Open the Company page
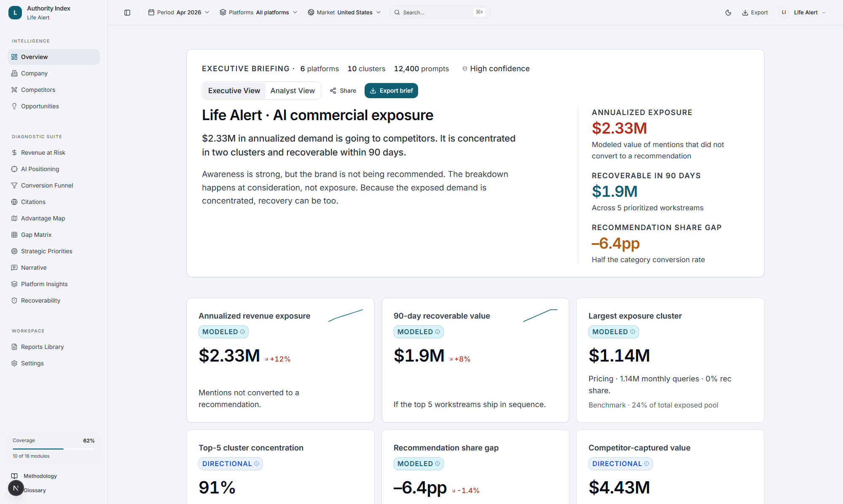 [x=54, y=73]
